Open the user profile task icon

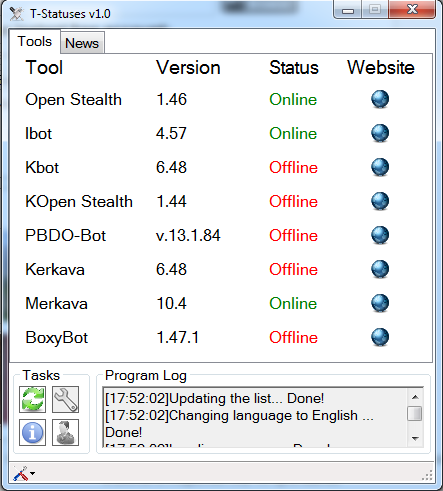point(65,432)
